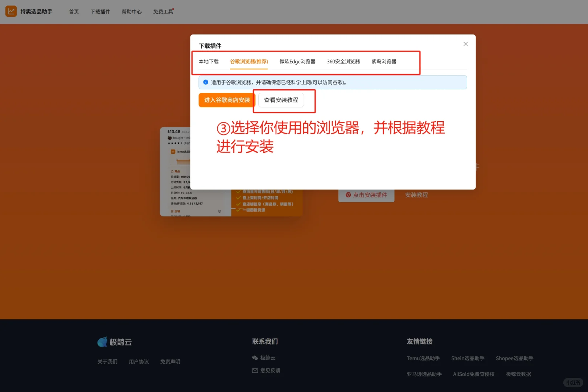Switch to the 紫鸟浏览器 tab

[384, 61]
